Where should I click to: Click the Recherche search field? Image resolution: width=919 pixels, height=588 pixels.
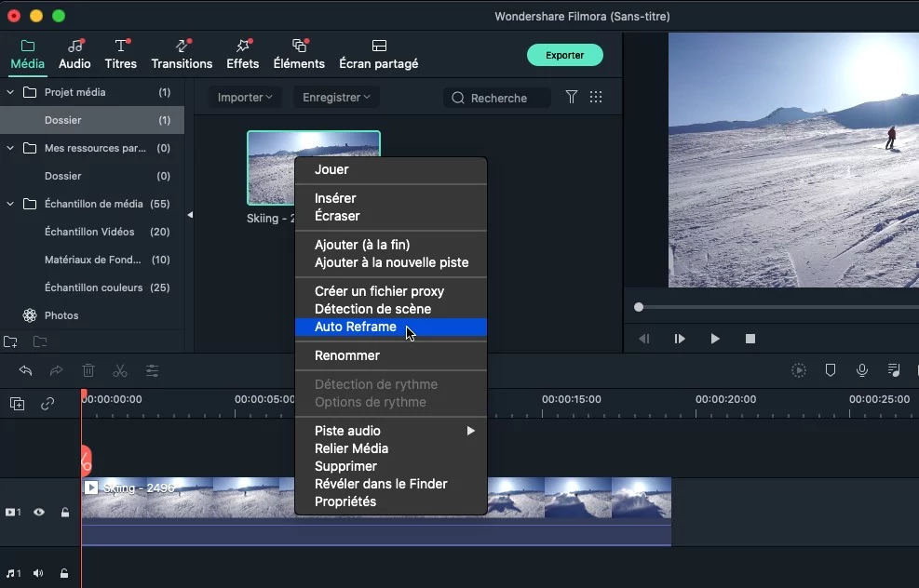pos(497,98)
